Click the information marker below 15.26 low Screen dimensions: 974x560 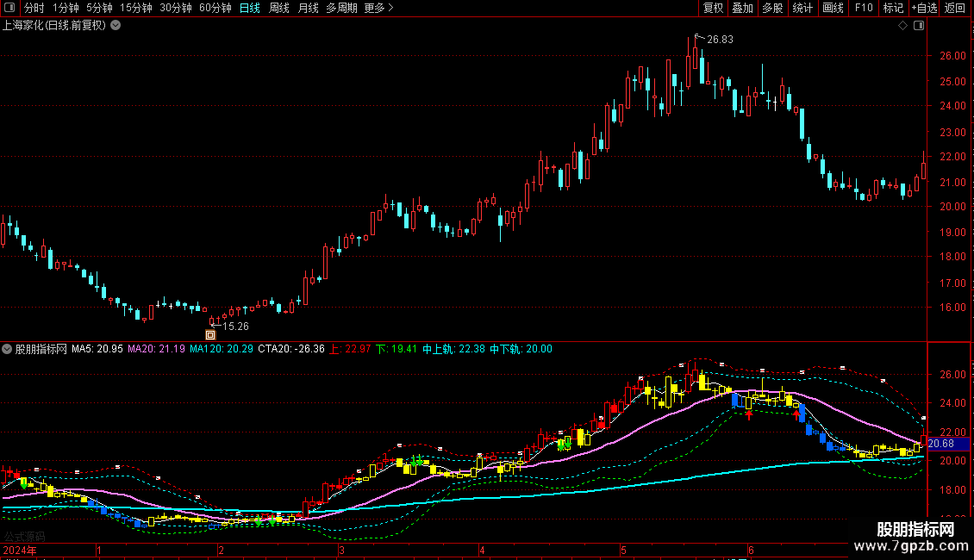pyautogui.click(x=210, y=335)
